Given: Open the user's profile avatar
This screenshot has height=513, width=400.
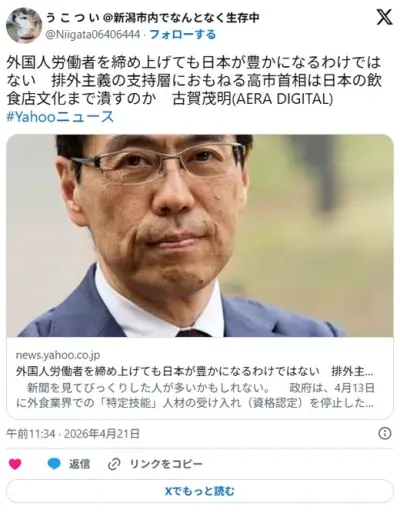Looking at the screenshot, I should click(x=24, y=26).
